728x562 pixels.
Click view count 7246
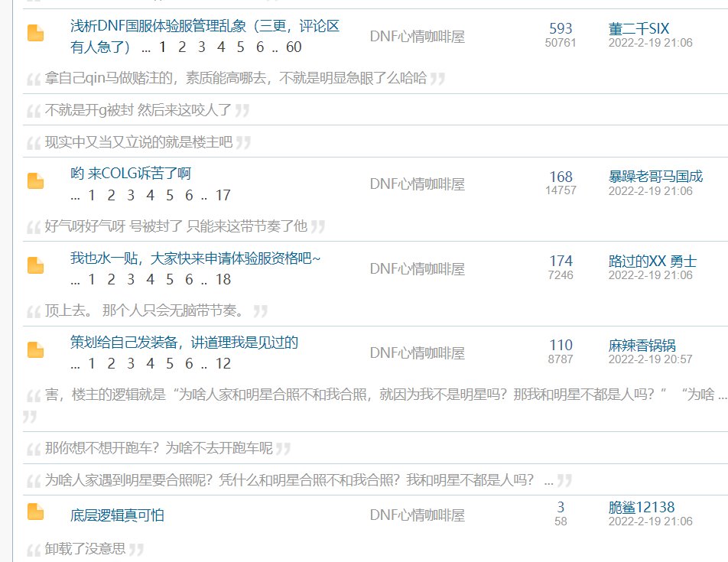(561, 275)
